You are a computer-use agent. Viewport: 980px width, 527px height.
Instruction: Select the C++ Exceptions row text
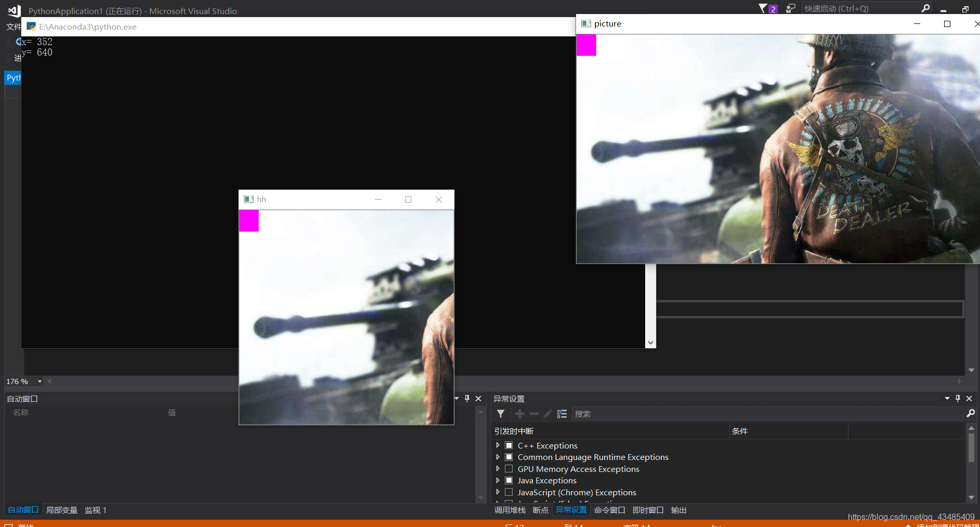coord(547,445)
